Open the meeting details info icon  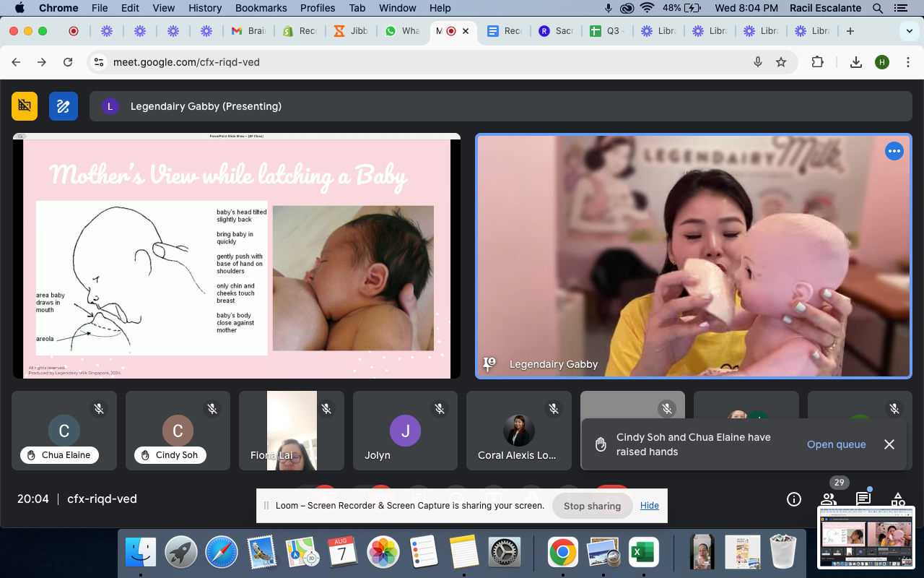(794, 499)
